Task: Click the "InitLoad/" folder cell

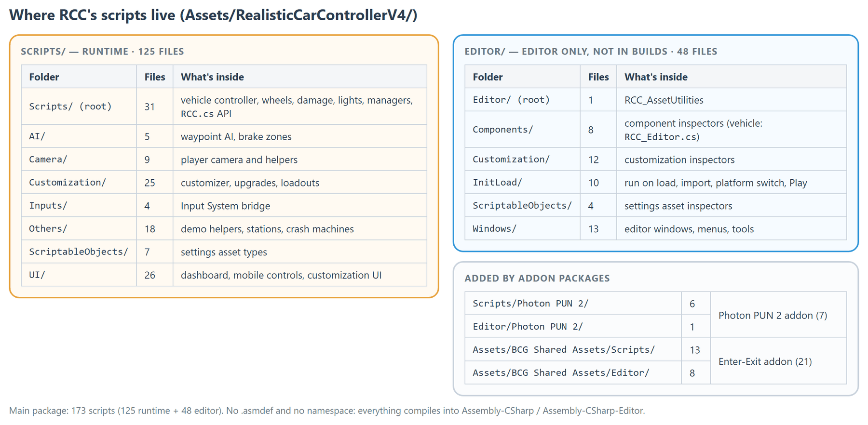Action: [523, 183]
